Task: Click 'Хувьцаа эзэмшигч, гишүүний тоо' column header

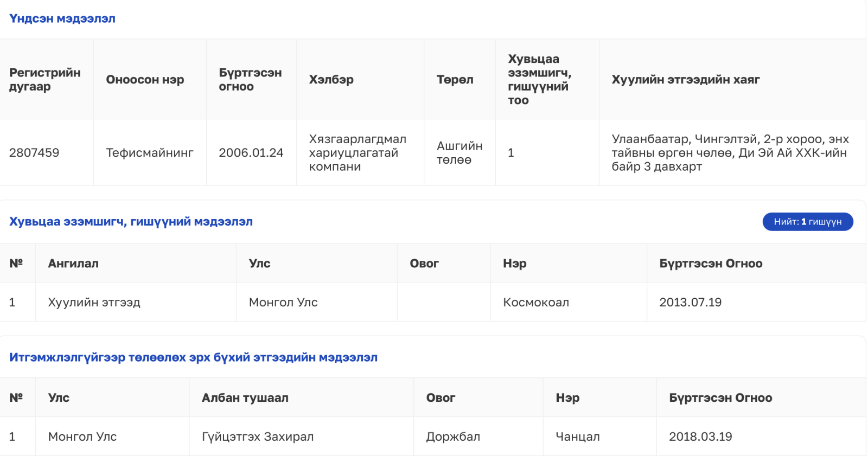Action: (540, 80)
